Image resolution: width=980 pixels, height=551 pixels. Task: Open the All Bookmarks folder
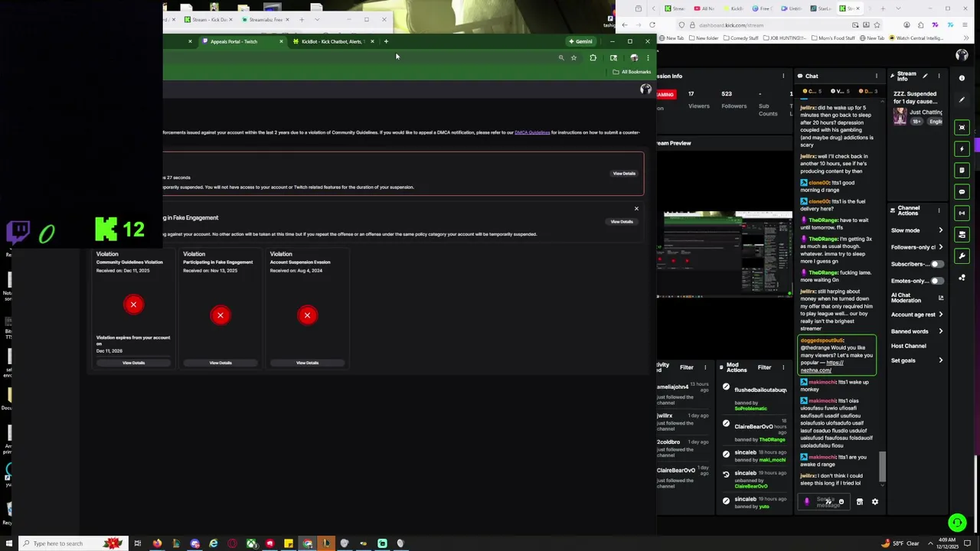tap(632, 72)
